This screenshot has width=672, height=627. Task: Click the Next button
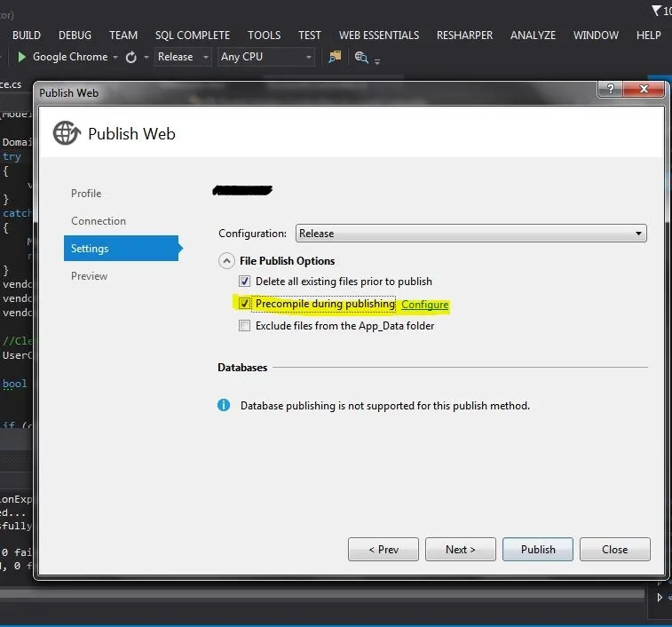point(461,549)
